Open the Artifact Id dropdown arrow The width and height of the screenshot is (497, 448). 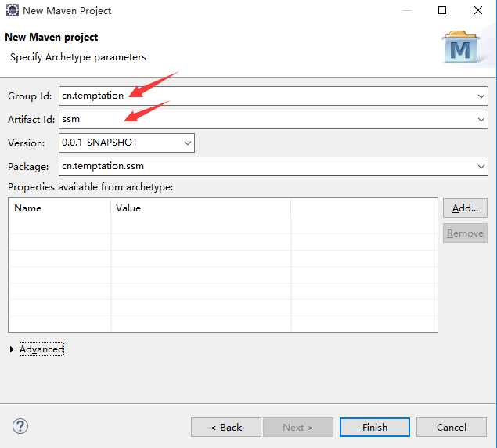pos(481,119)
